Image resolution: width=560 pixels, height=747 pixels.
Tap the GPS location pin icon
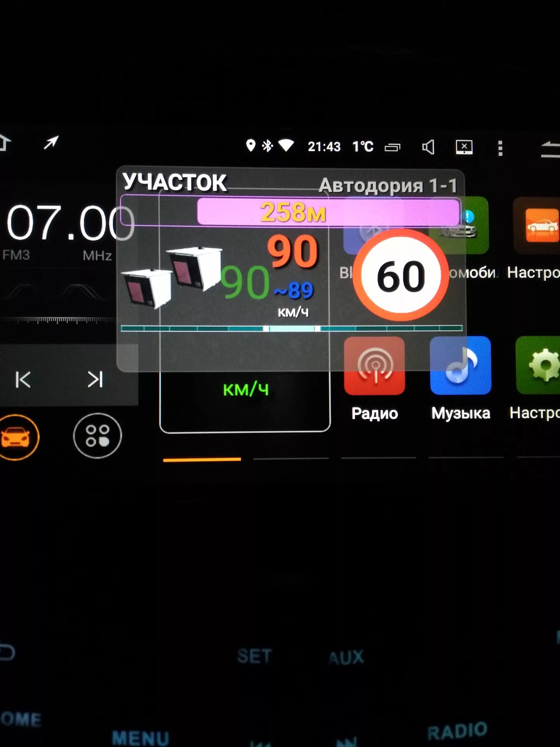[x=251, y=146]
